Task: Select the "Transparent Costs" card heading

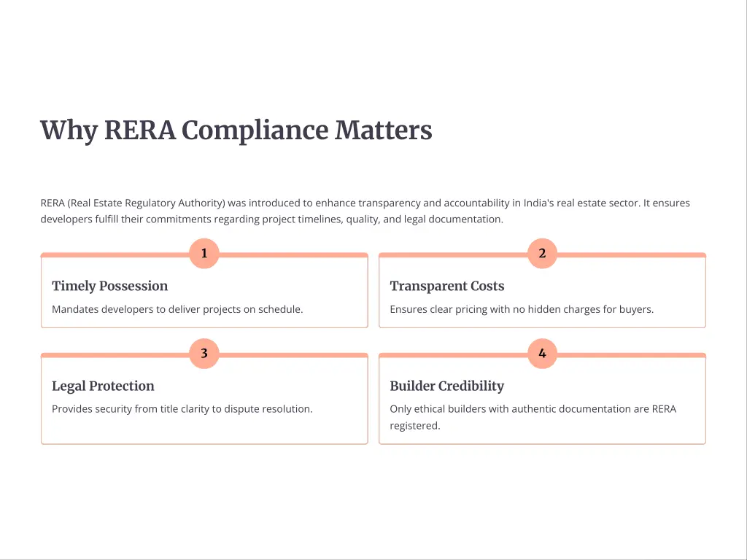Action: pos(447,286)
